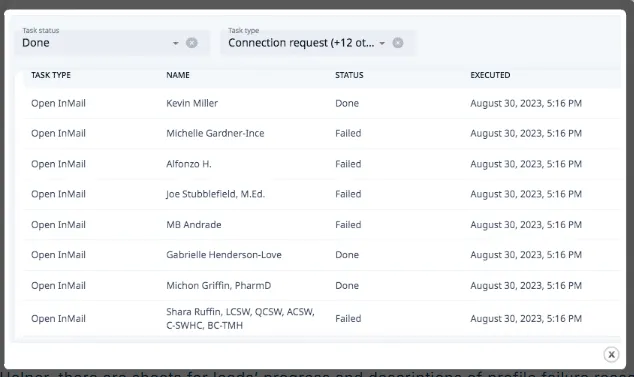Click executed date in Gabrielle Henderson-Love row
Image resolution: width=634 pixels, height=377 pixels.
526,255
